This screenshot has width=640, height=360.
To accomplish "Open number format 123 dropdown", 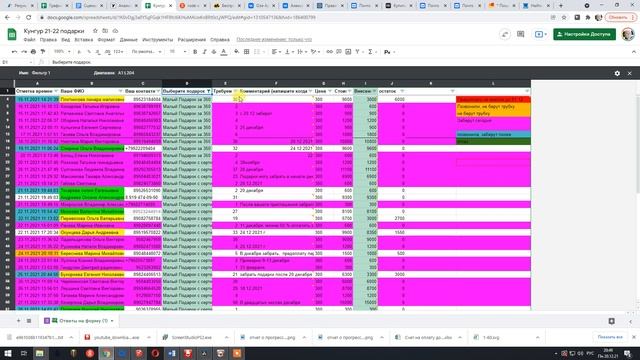I will pyautogui.click(x=118, y=52).
